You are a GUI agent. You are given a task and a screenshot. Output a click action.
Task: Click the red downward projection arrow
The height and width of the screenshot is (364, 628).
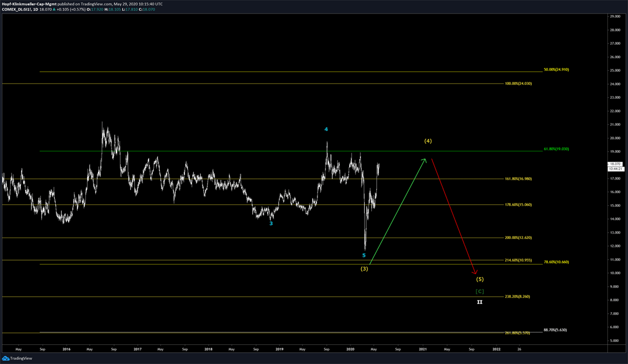[x=453, y=216]
